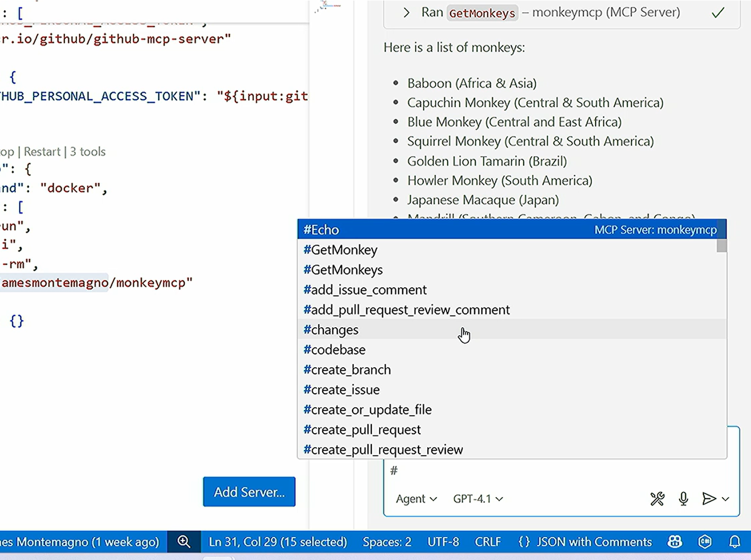Open notifications bell in the status bar
Screen dimensions: 751x560
[x=734, y=542]
